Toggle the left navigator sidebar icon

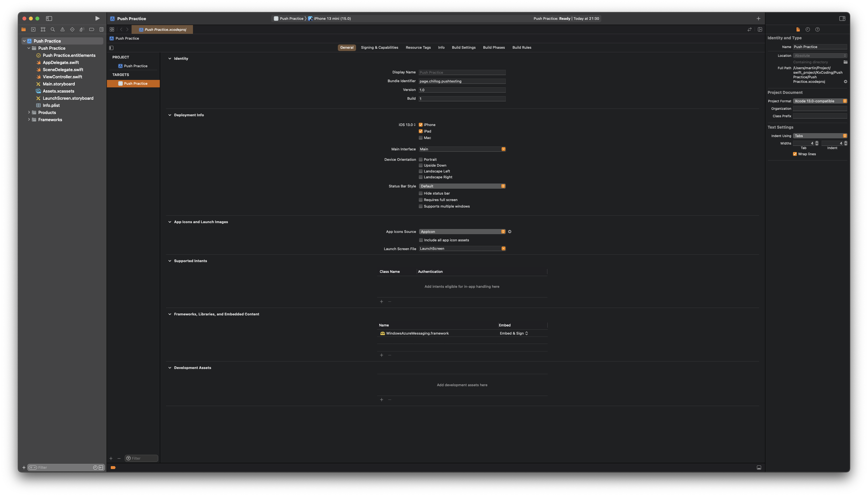tap(49, 19)
